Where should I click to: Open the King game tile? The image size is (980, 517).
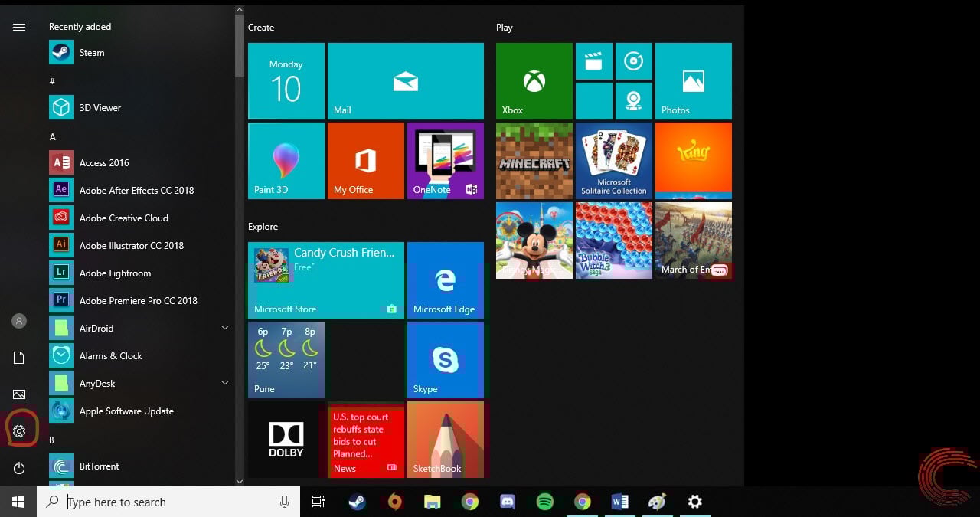(694, 161)
